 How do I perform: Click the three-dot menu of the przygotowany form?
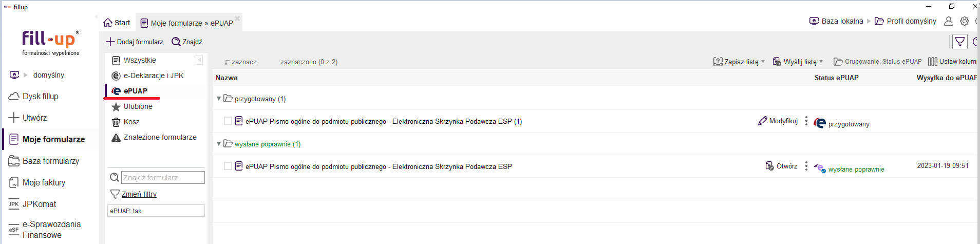coord(806,121)
